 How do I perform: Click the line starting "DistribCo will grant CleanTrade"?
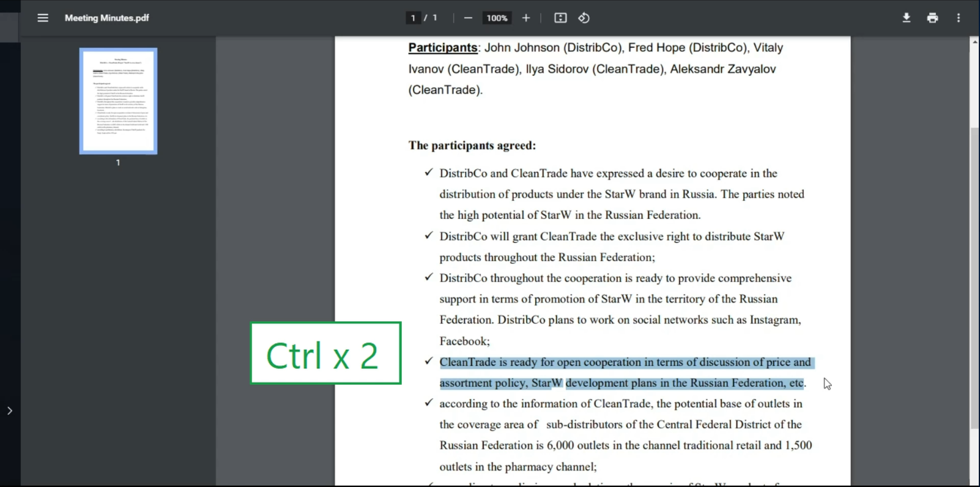612,237
